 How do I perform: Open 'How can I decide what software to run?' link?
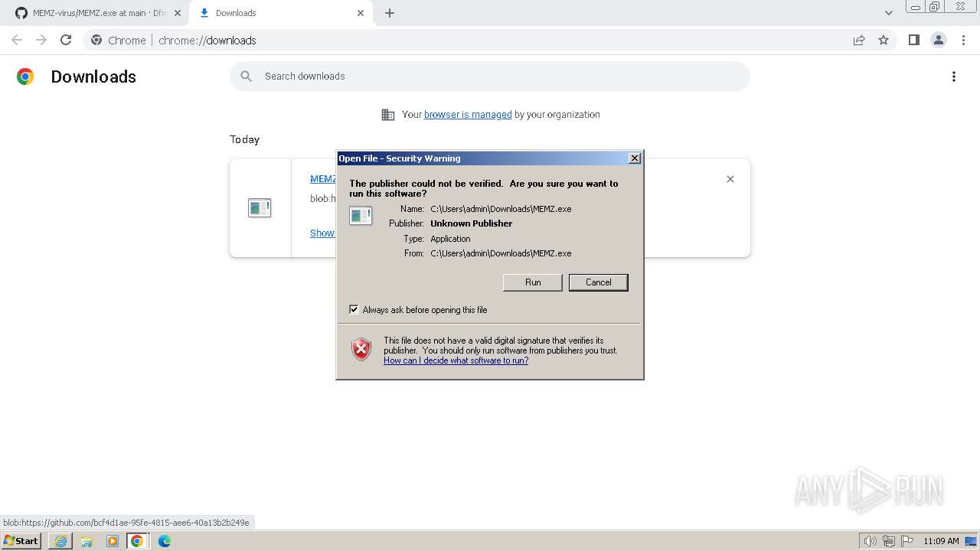456,360
